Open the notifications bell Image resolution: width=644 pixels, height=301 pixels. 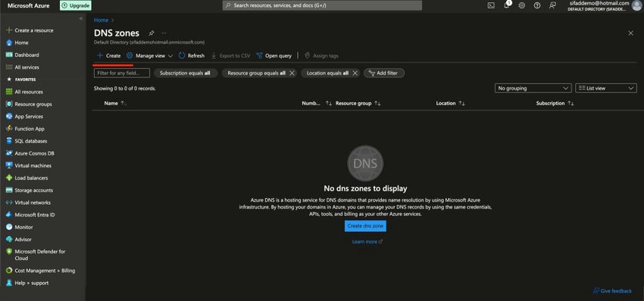pos(506,5)
